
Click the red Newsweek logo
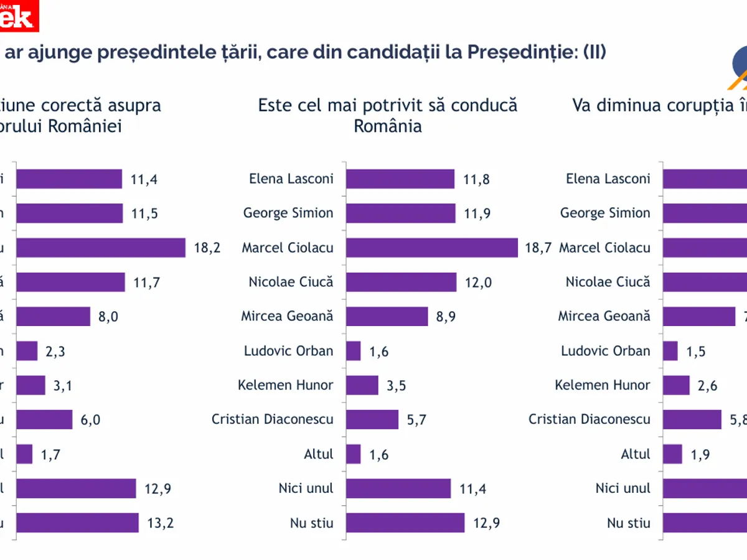click(x=19, y=15)
